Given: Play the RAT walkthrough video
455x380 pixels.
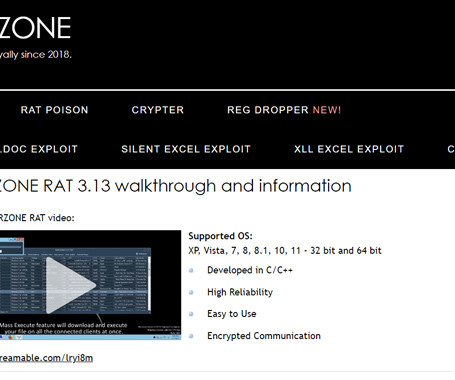Looking at the screenshot, I should 71,285.
